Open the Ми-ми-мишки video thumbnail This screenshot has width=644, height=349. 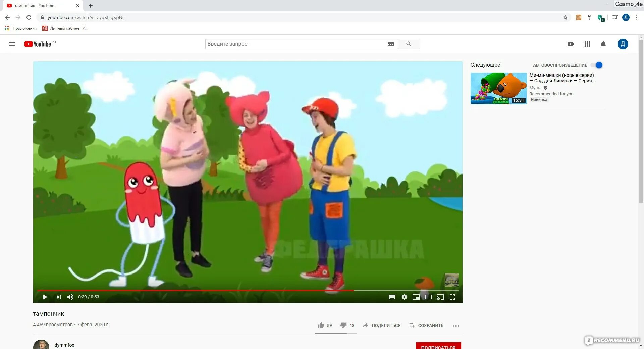tap(498, 89)
